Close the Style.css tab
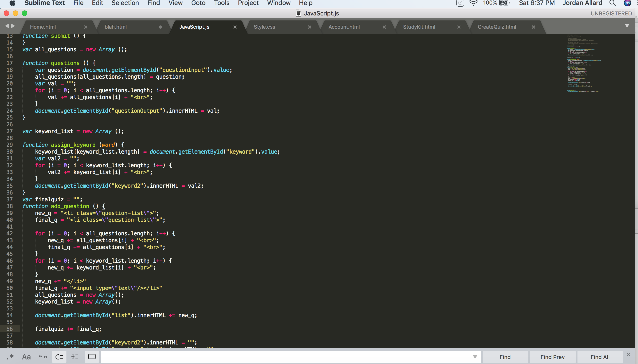This screenshot has width=638, height=364. [309, 27]
